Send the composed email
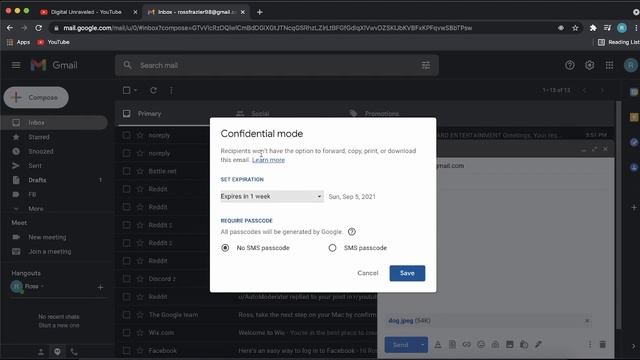The width and height of the screenshot is (640, 360). tap(400, 345)
